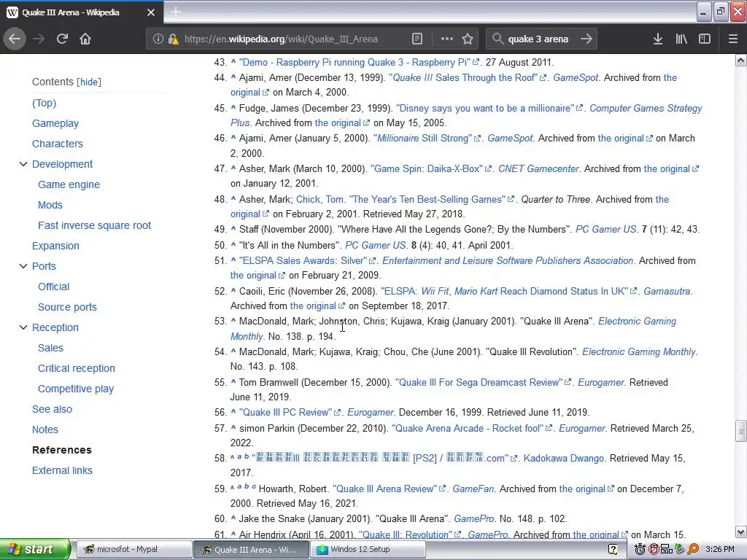Click the help question-mark tray icon
747x560 pixels.
613,549
